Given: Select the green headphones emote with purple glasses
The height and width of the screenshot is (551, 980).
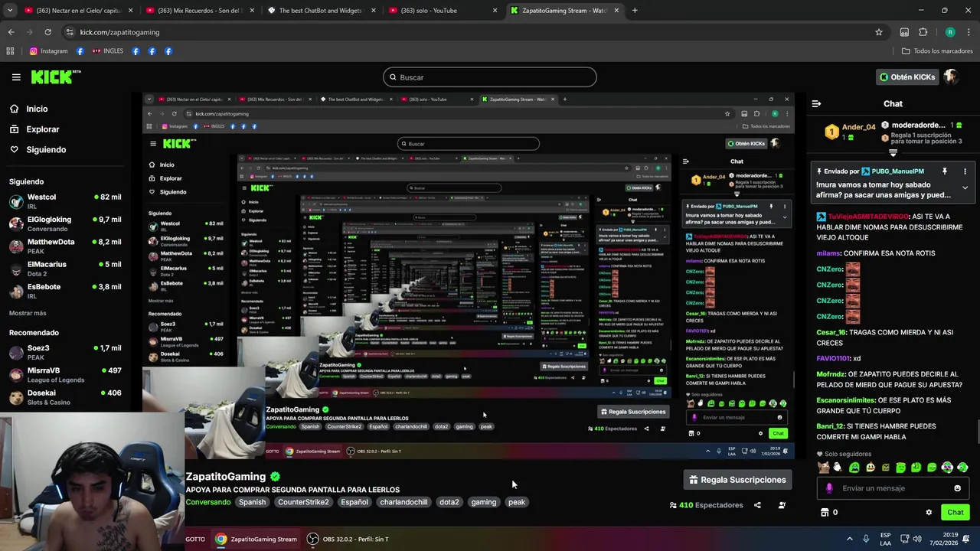Looking at the screenshot, I should 947,467.
